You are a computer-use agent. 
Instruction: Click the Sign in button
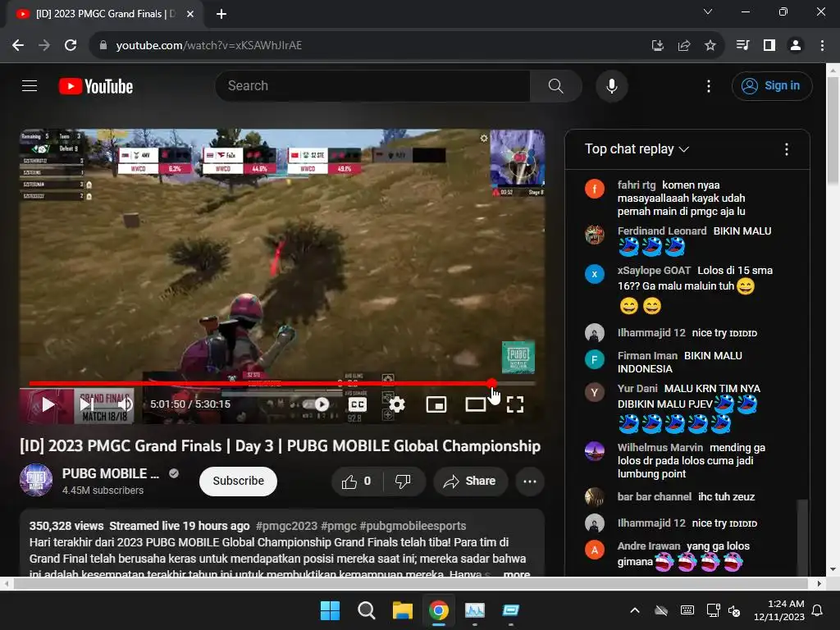771,85
